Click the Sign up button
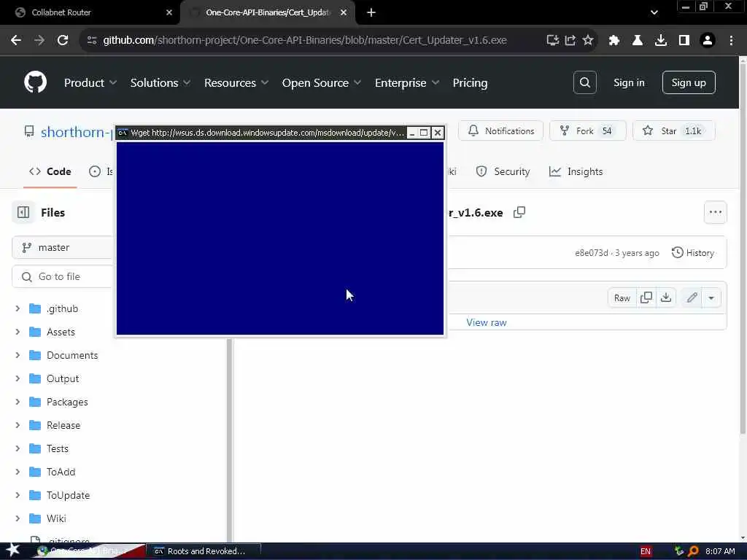The height and width of the screenshot is (560, 747). (x=689, y=82)
